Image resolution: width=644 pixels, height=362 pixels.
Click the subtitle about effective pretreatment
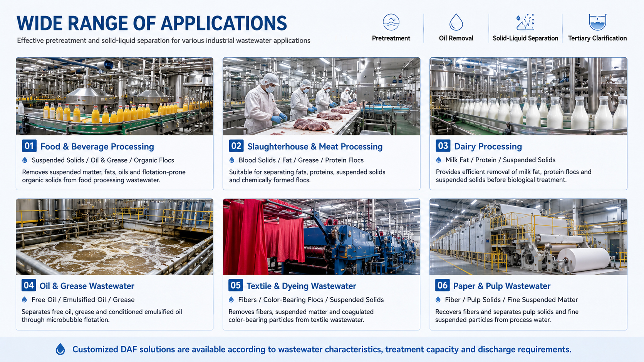164,40
